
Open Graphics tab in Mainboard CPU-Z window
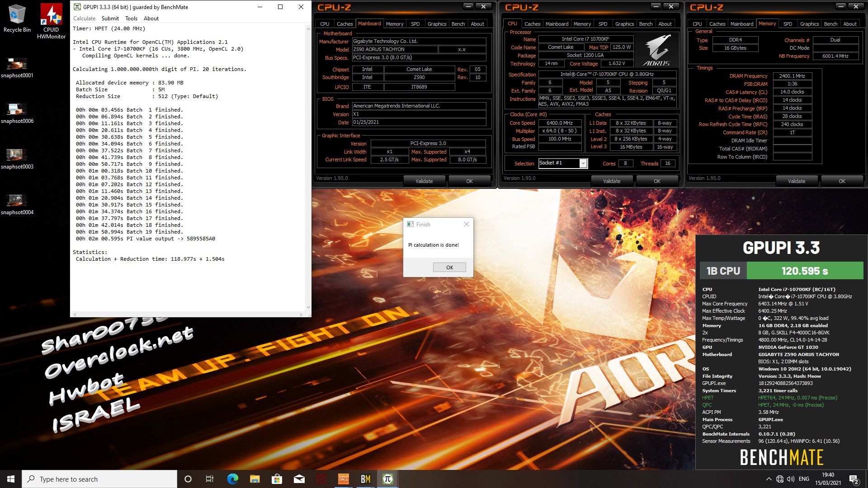437,24
